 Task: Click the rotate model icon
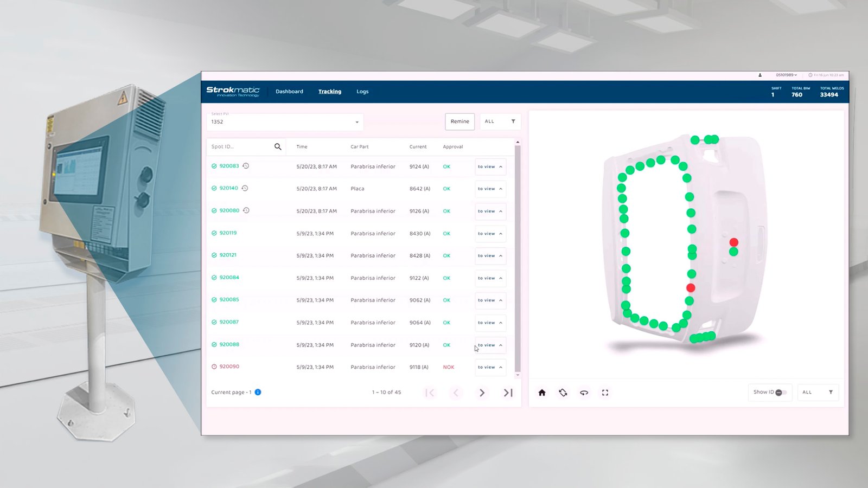point(563,393)
